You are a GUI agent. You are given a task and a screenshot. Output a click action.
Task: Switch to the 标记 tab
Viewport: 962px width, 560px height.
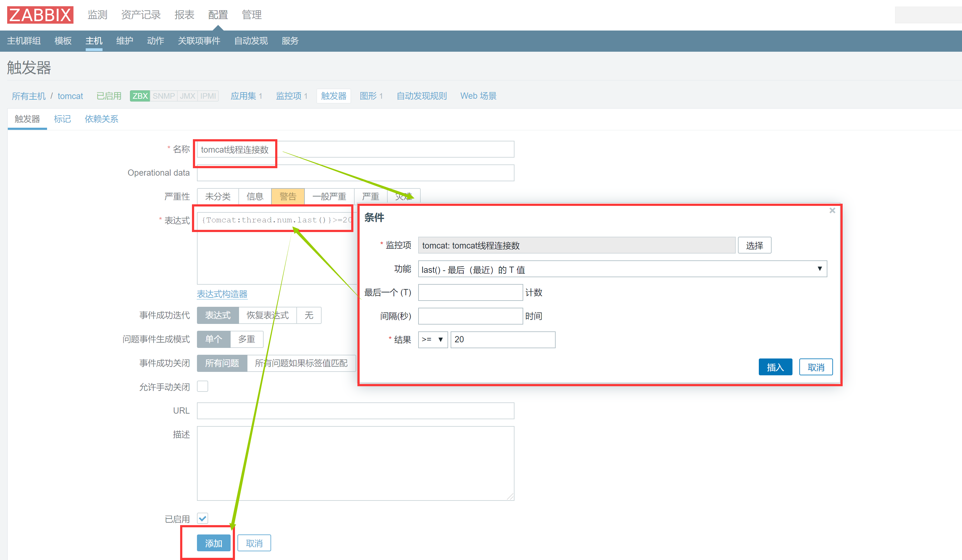click(62, 119)
